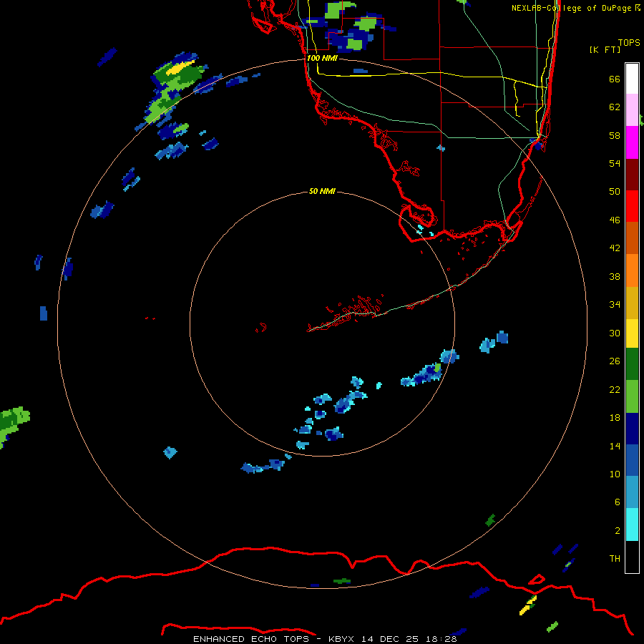Select the [K FT] units label
The image size is (644, 644).
pos(605,49)
